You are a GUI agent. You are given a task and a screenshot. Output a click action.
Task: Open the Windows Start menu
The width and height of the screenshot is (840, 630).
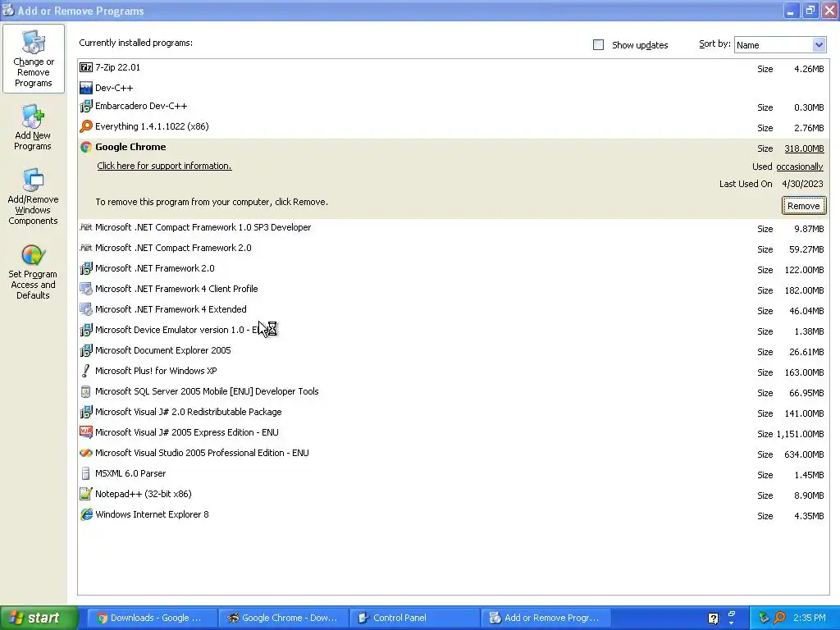(39, 618)
